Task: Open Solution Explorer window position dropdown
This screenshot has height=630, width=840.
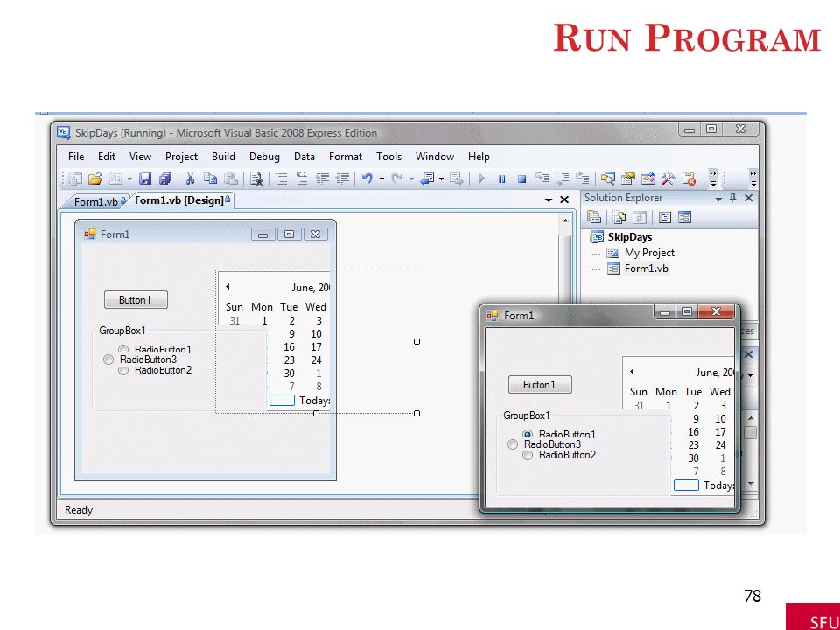Action: tap(719, 199)
